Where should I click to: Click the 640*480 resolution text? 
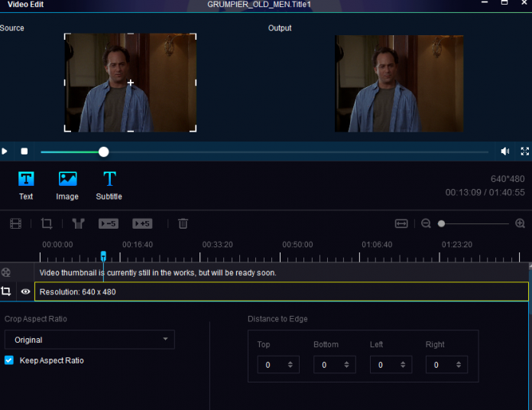tap(508, 179)
